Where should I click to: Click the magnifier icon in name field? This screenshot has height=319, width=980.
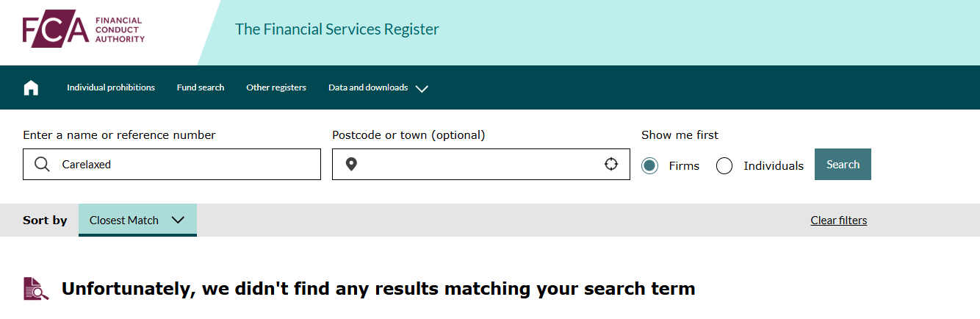click(x=43, y=164)
